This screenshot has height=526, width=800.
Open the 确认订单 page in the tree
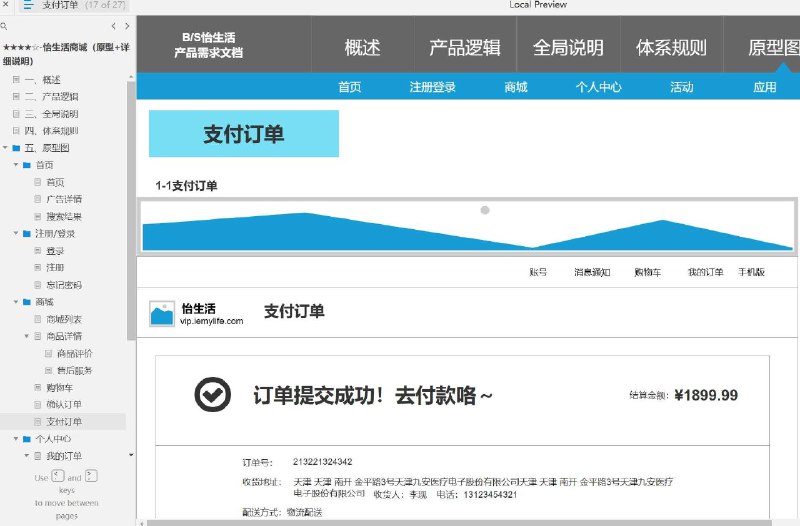pyautogui.click(x=64, y=405)
